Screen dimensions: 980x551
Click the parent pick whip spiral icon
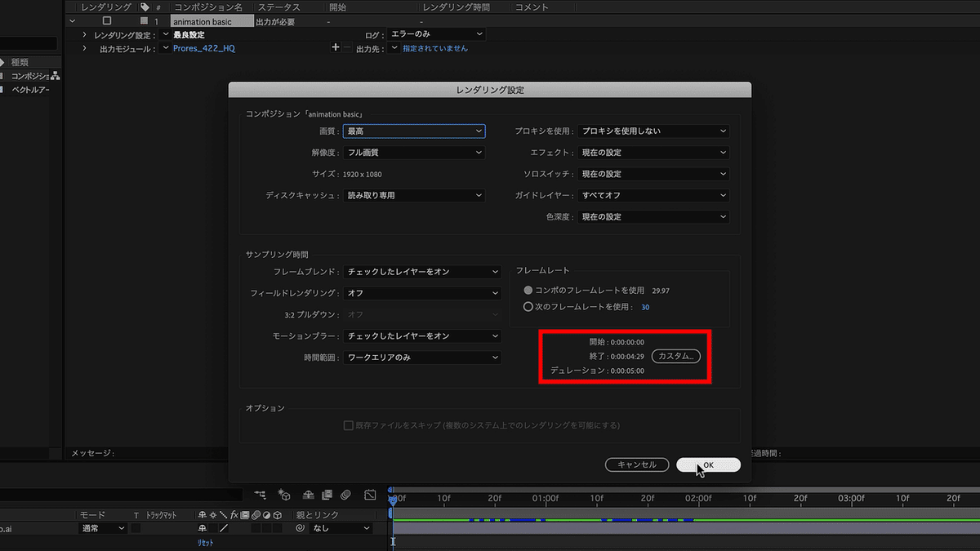pyautogui.click(x=300, y=528)
